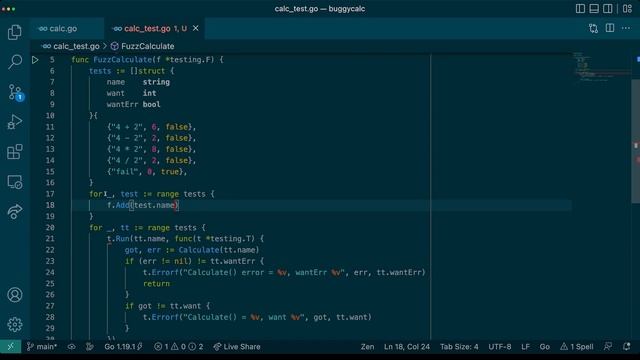Open the Live Share view in activity bar
Image resolution: width=640 pixels, height=360 pixels.
point(15,212)
